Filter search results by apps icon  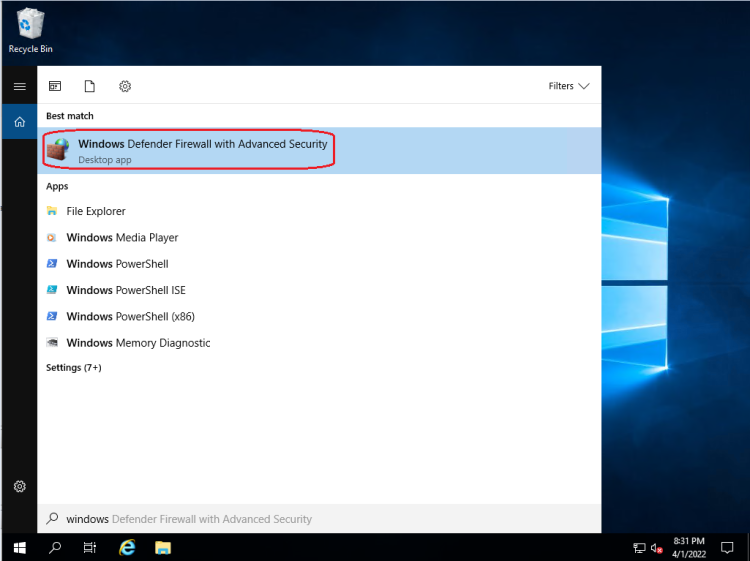[x=55, y=86]
